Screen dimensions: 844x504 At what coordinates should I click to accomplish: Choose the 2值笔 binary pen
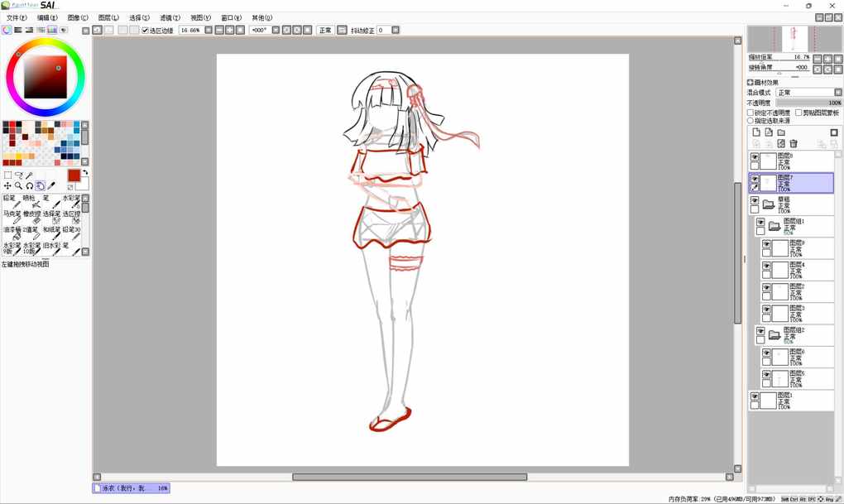point(32,233)
